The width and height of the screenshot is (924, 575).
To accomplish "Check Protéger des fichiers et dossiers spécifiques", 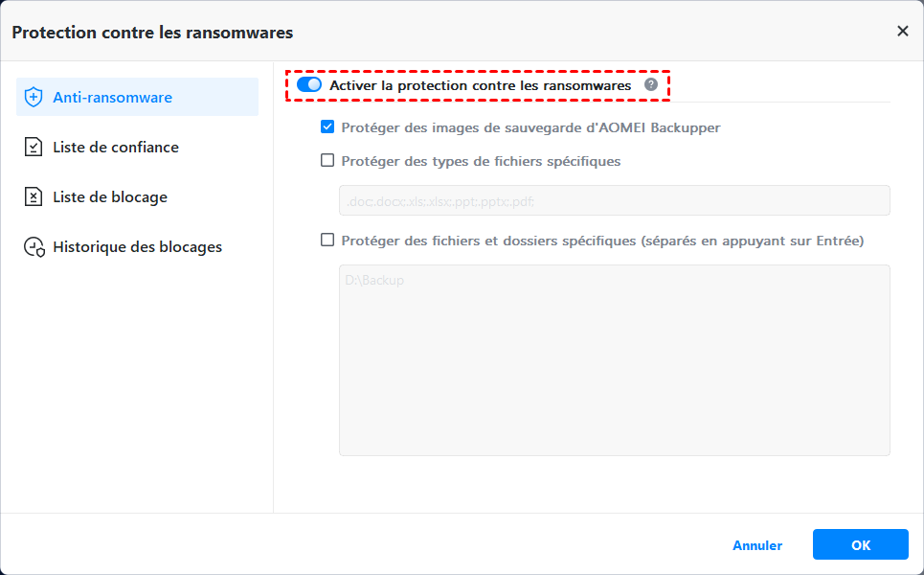I will 327,241.
